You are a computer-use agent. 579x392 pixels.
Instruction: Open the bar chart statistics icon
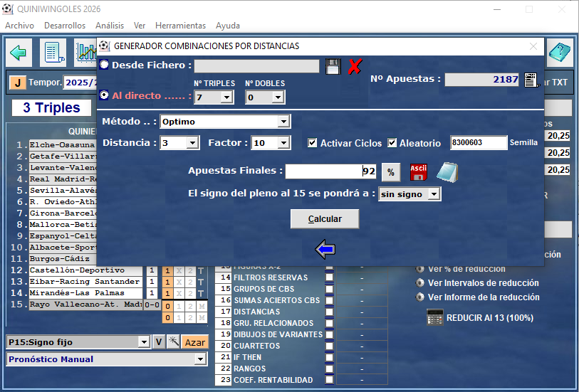(85, 53)
